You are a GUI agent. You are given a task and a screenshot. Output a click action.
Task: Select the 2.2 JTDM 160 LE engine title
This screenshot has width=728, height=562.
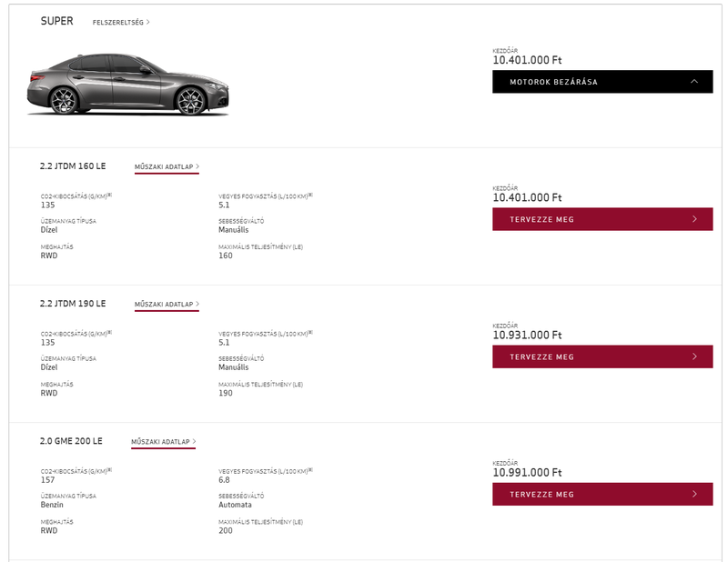(73, 166)
